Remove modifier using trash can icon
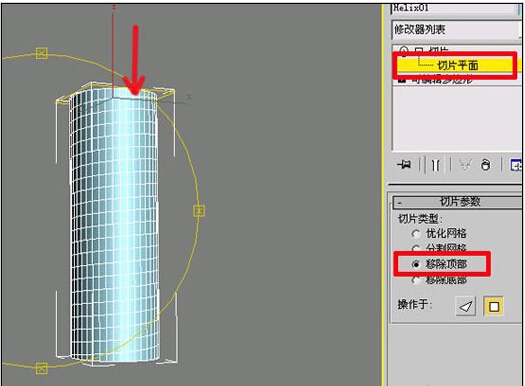 (x=485, y=165)
